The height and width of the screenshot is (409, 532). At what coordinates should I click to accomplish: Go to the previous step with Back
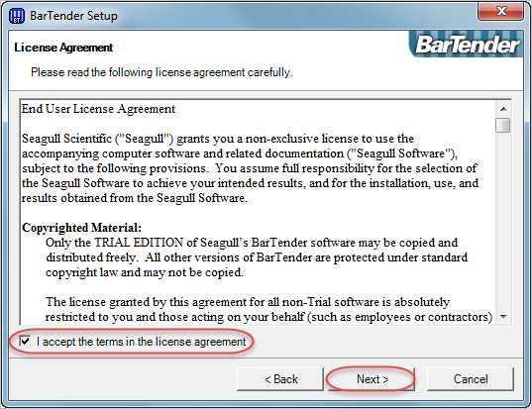click(x=280, y=379)
